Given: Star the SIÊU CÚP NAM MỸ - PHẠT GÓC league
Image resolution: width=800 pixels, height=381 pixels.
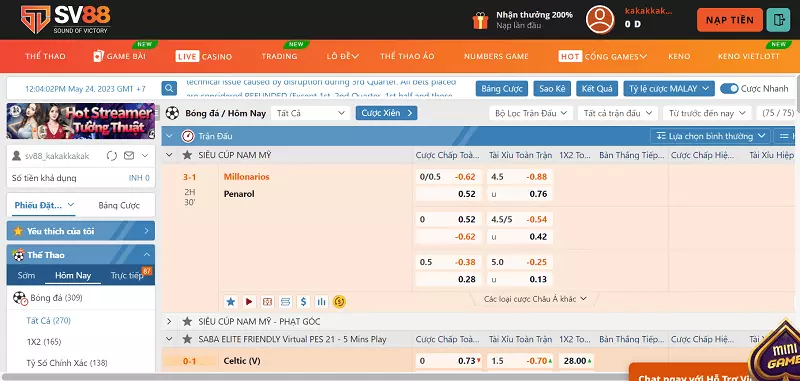Looking at the screenshot, I should coord(187,321).
